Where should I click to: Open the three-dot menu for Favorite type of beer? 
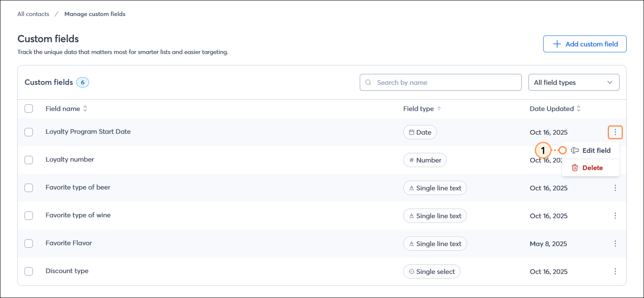(615, 187)
